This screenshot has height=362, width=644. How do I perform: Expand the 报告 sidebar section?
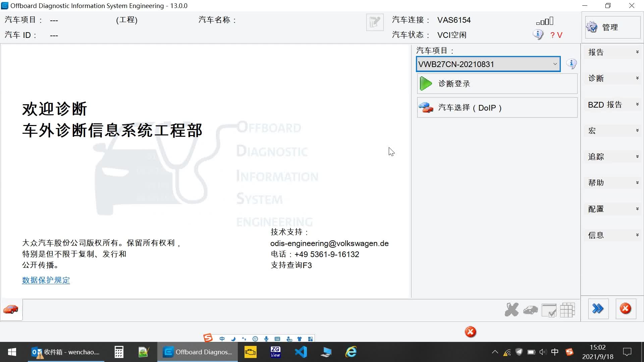(613, 52)
